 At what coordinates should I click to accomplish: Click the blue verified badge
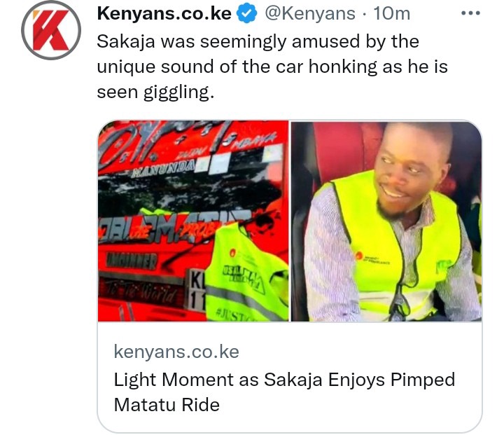[x=246, y=14]
